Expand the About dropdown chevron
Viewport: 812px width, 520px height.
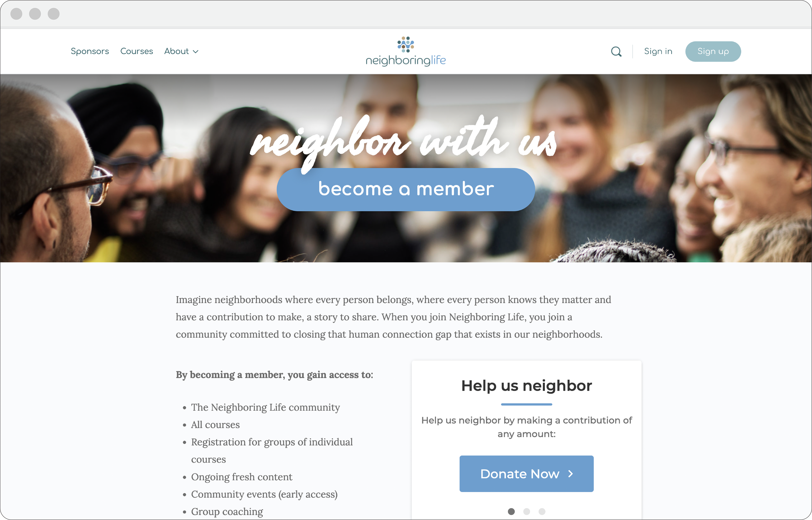[195, 52]
